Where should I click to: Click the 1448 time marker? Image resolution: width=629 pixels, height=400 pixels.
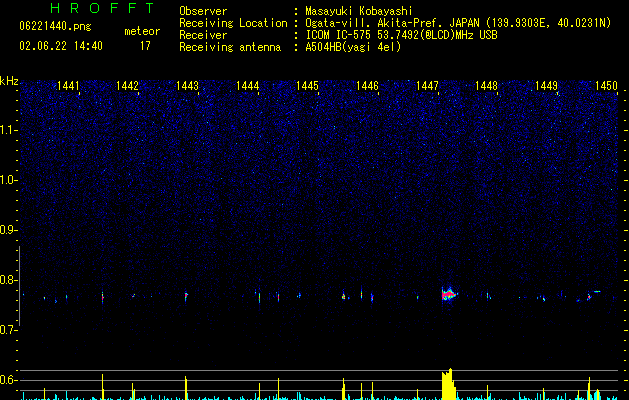pos(487,86)
